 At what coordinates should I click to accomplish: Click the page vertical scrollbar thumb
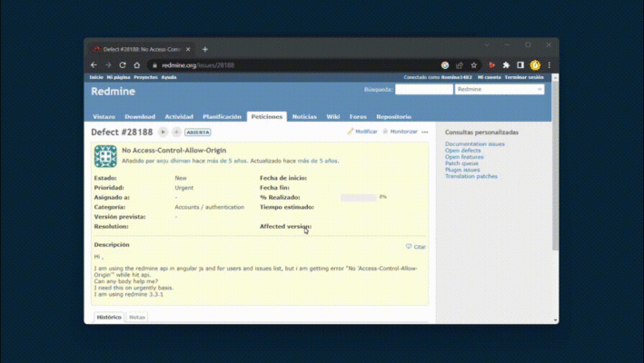555,166
